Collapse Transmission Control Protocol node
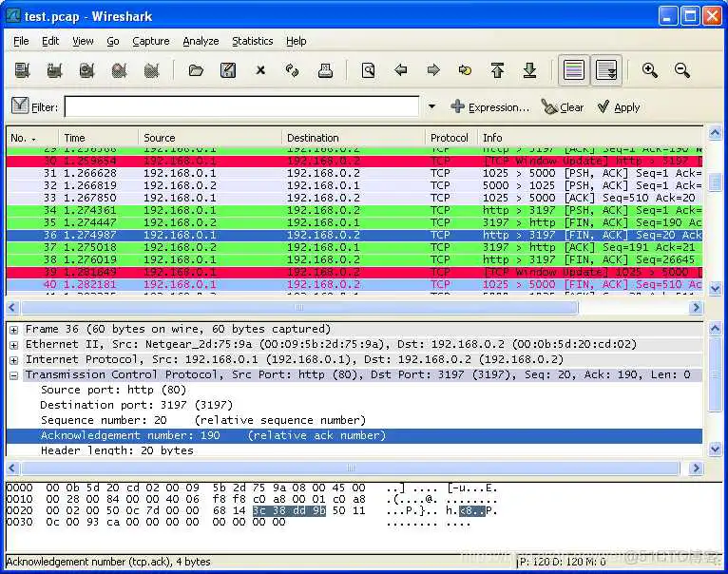 [14, 375]
